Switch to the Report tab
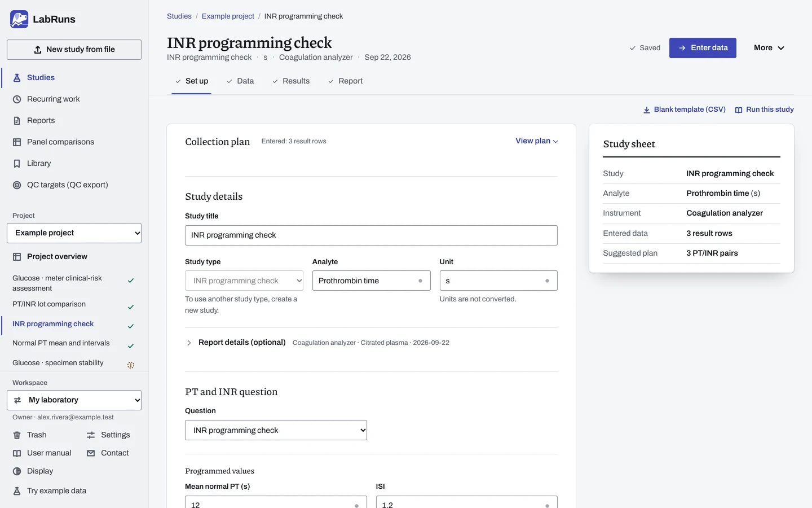The width and height of the screenshot is (812, 508). click(345, 81)
